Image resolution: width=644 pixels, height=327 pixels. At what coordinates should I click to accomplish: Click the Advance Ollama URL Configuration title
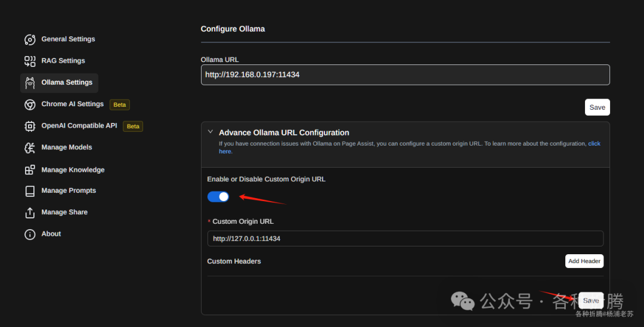coord(284,132)
